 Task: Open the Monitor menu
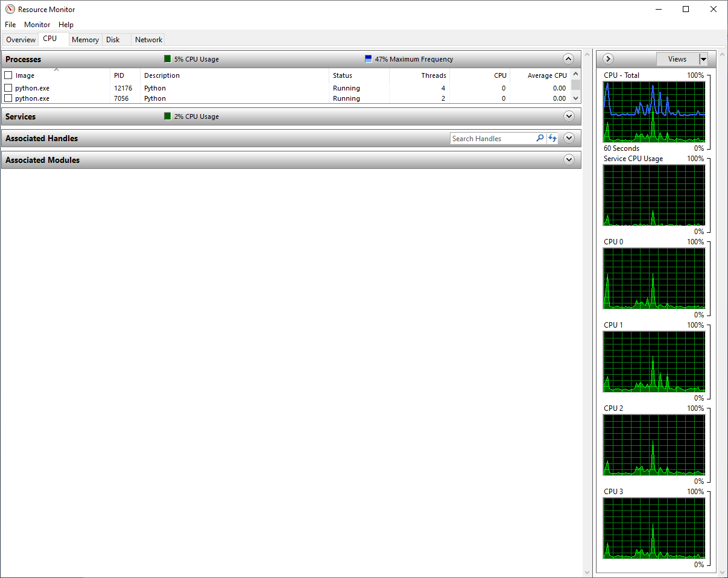pyautogui.click(x=37, y=24)
